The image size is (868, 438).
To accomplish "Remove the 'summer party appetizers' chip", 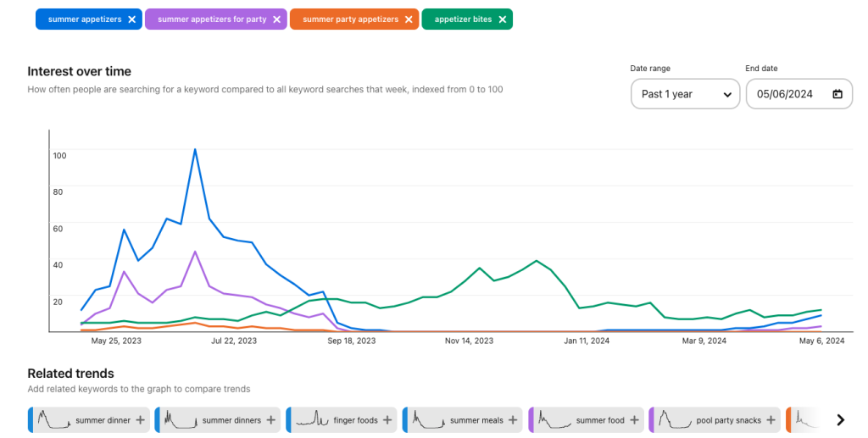I will coord(409,19).
